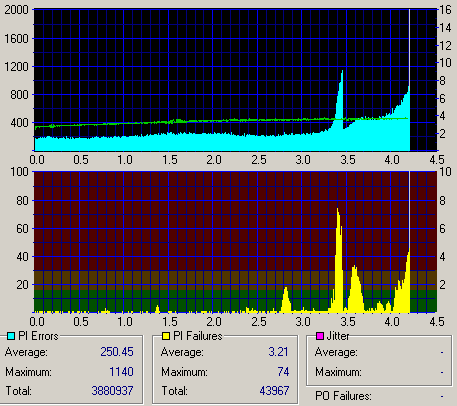
Task: Select the PI Errors total value 3880937
Action: coord(112,391)
